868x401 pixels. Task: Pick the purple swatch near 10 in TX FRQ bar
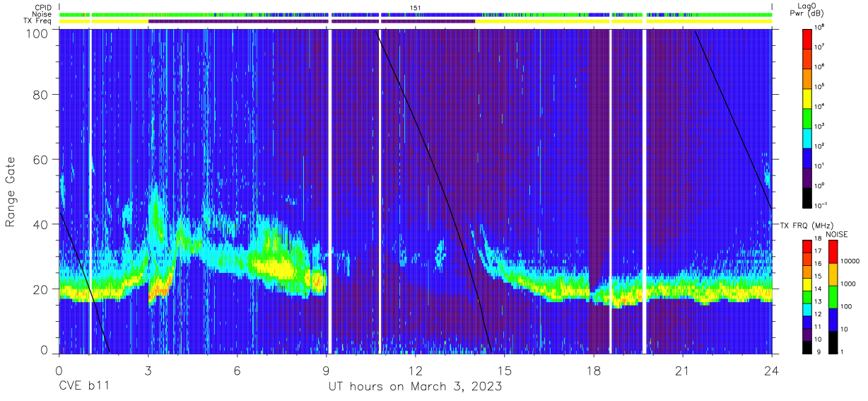[808, 334]
